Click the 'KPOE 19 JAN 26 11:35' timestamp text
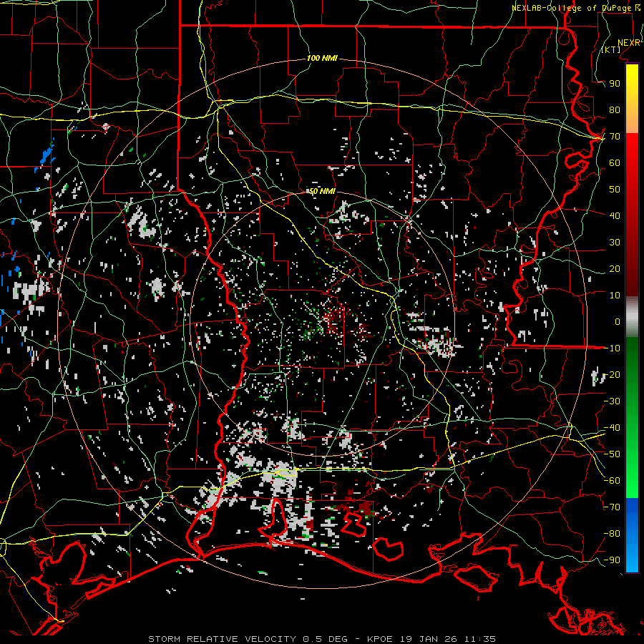 [x=431, y=639]
